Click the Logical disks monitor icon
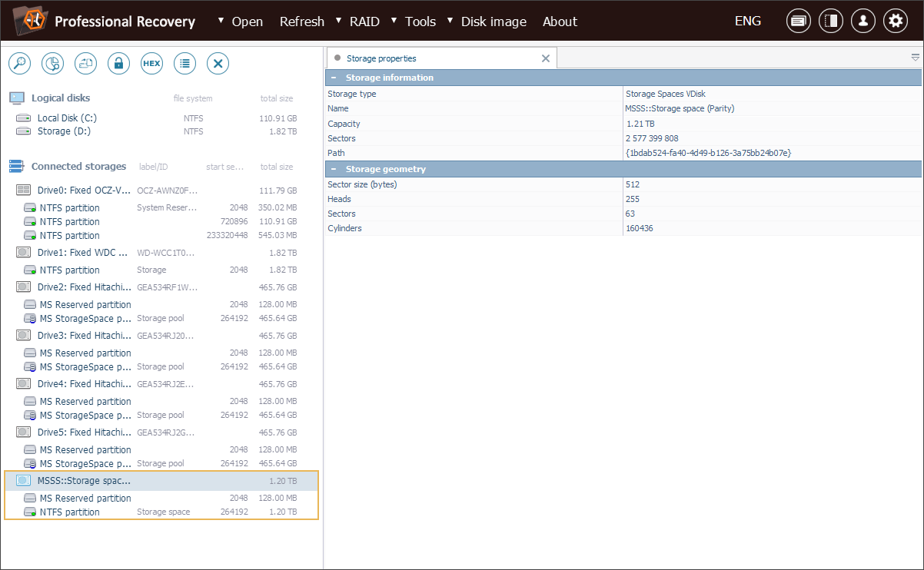 click(17, 98)
